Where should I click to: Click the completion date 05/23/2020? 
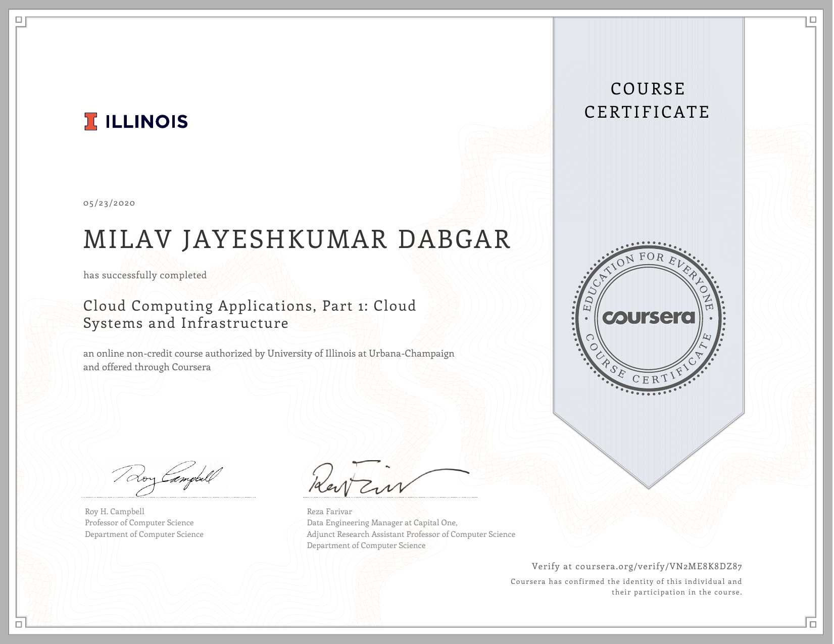[x=109, y=203]
